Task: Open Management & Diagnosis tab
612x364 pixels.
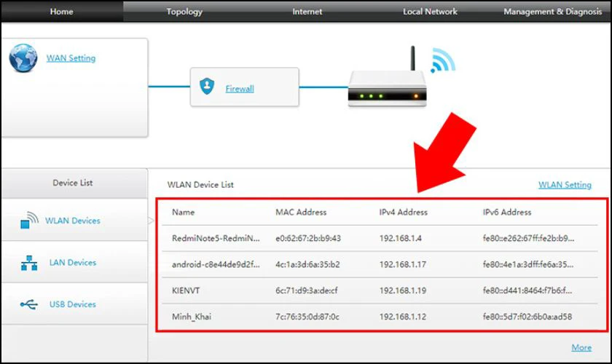Action: (552, 12)
